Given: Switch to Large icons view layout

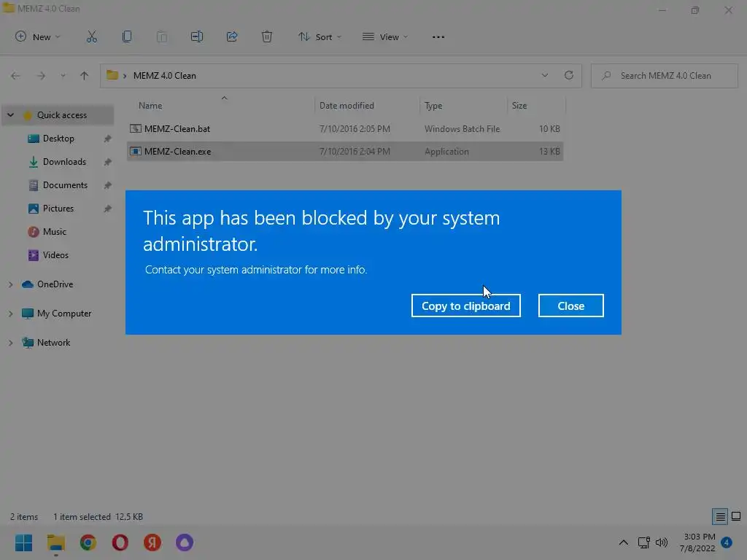Looking at the screenshot, I should [736, 516].
